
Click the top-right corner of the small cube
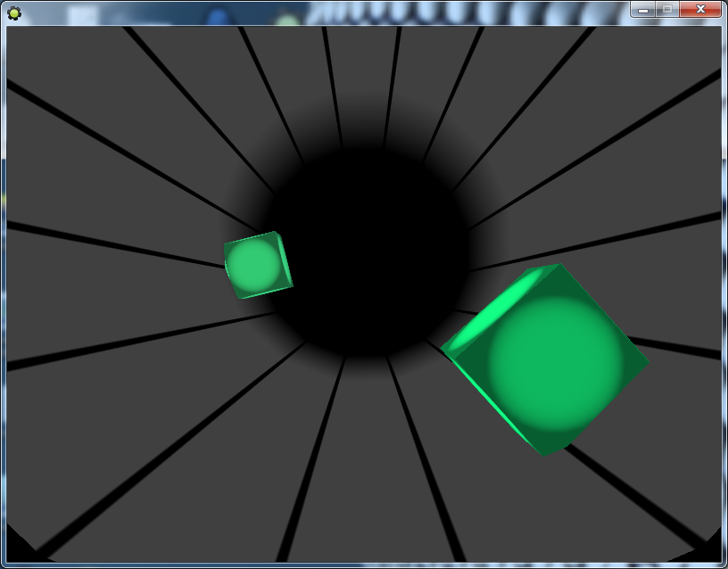click(277, 235)
